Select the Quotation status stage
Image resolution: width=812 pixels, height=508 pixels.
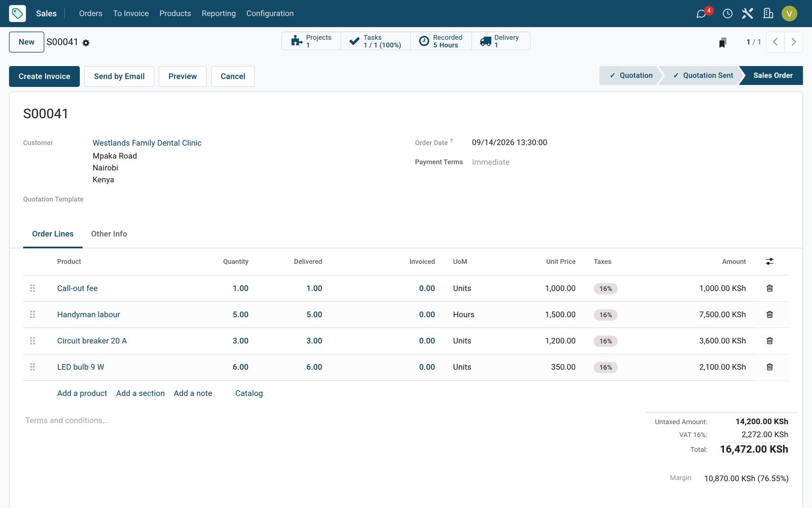point(631,75)
